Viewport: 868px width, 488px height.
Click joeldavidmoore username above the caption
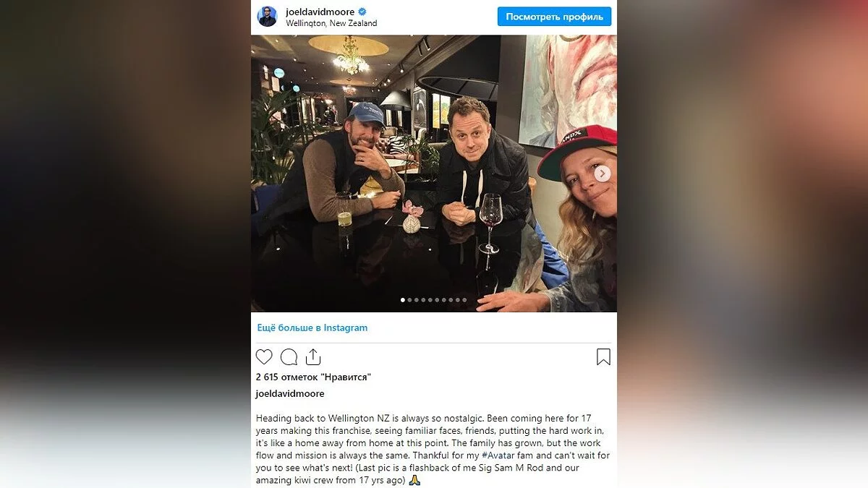(290, 394)
